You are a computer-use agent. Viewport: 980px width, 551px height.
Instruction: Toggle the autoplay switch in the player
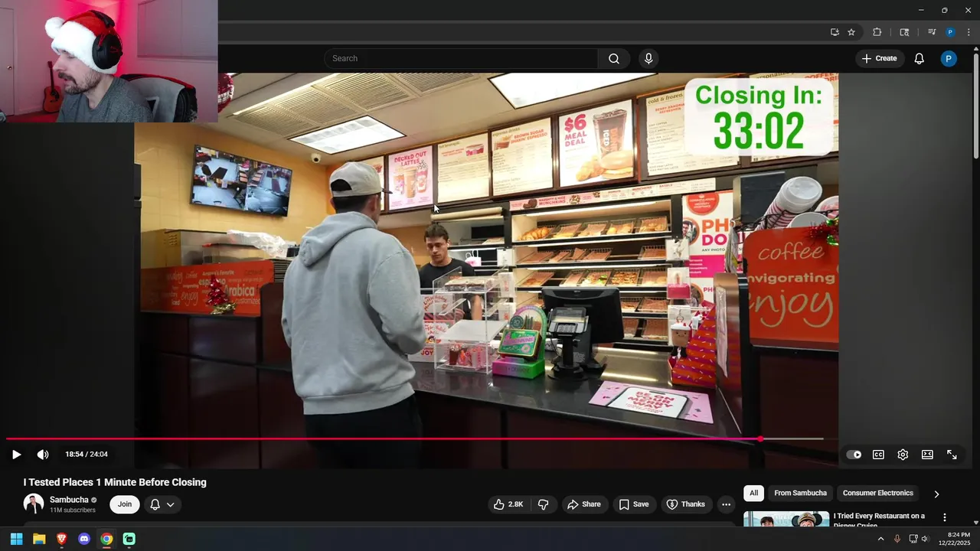854,455
